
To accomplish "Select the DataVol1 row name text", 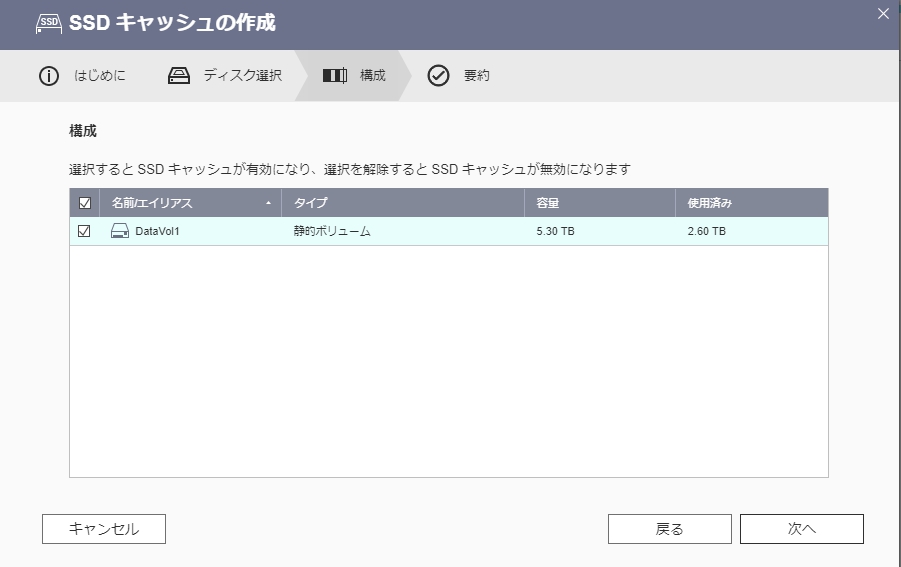I will [157, 232].
